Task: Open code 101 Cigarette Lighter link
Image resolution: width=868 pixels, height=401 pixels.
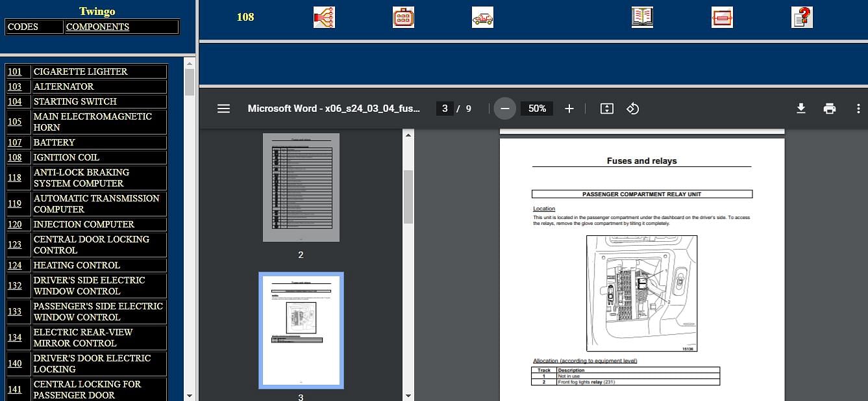Action: (x=14, y=71)
